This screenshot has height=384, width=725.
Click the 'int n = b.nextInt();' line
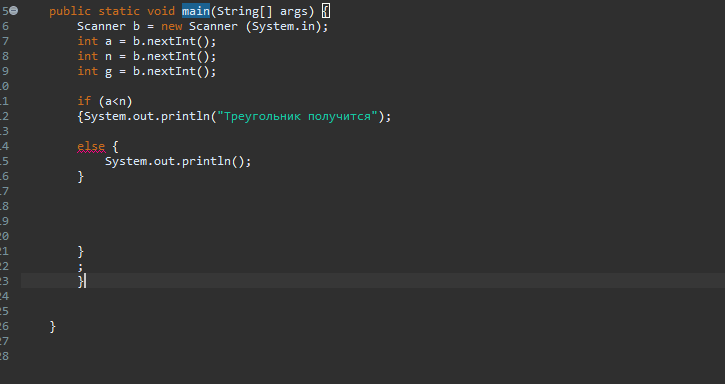pyautogui.click(x=147, y=56)
